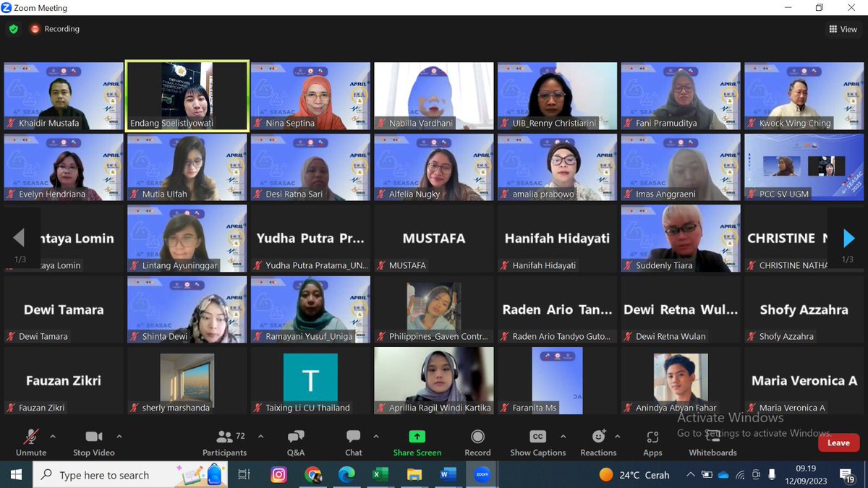Screen dimensions: 868x488
Task: Click the Unmute microphone icon
Action: [31, 437]
